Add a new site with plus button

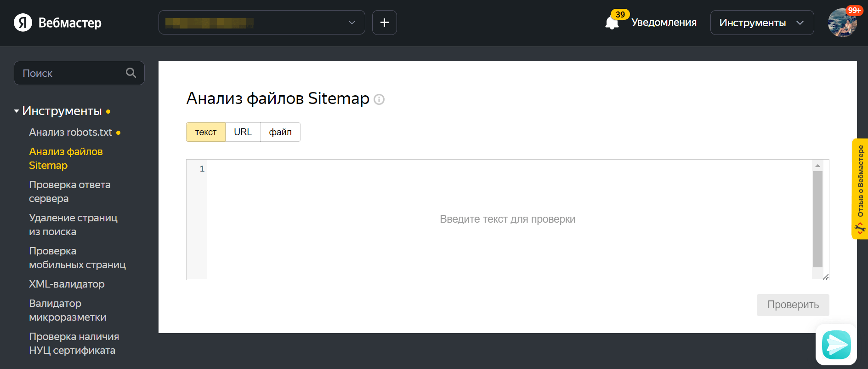(x=385, y=23)
